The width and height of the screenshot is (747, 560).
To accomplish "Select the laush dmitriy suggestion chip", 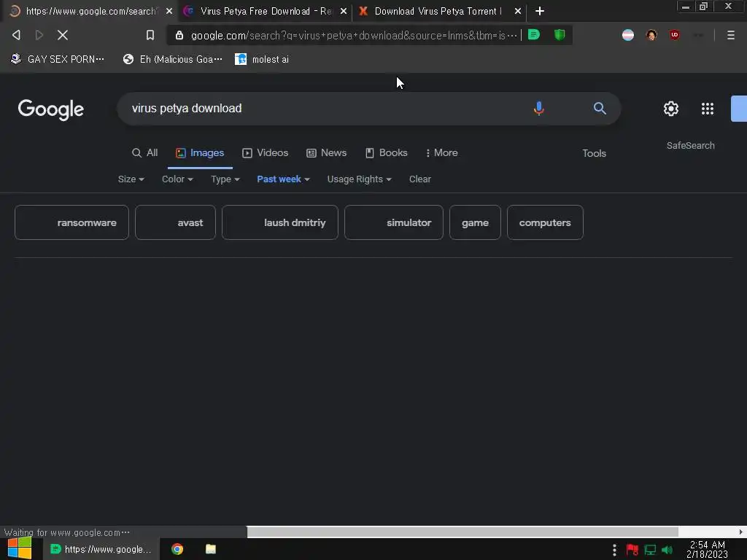I will (x=280, y=222).
